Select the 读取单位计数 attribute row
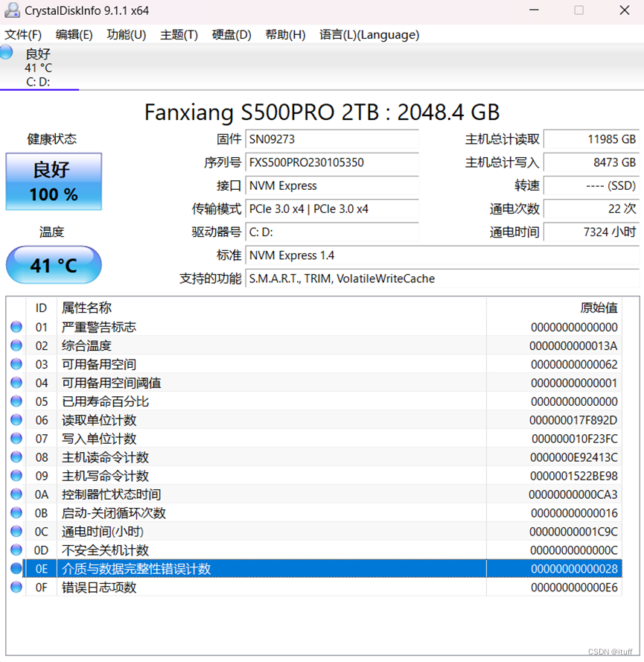 pos(314,420)
